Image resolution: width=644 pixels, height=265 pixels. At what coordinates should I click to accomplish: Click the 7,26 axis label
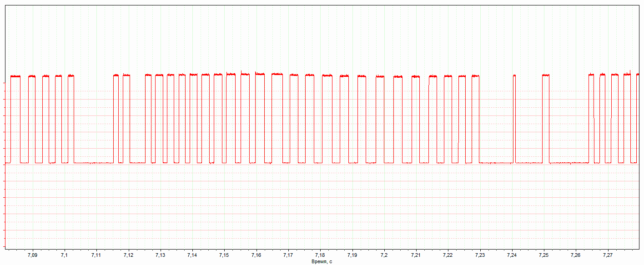(576, 256)
